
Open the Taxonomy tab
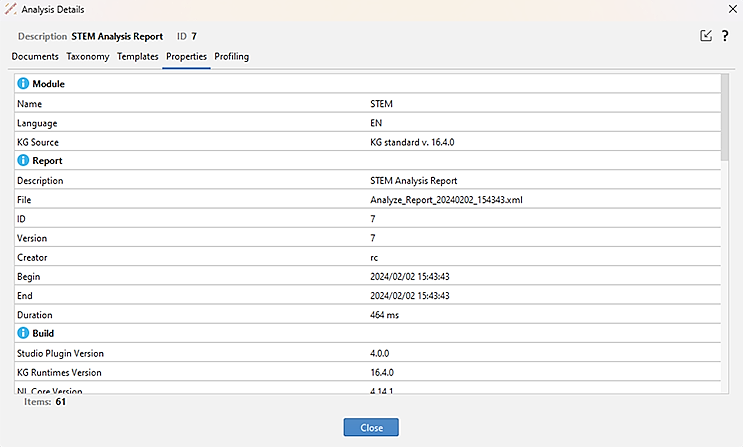coord(88,57)
